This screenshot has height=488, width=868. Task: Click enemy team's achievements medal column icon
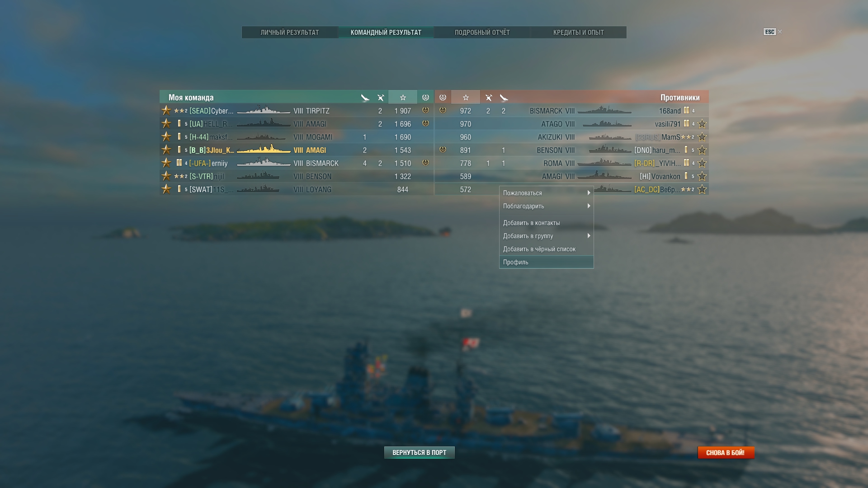pyautogui.click(x=443, y=97)
